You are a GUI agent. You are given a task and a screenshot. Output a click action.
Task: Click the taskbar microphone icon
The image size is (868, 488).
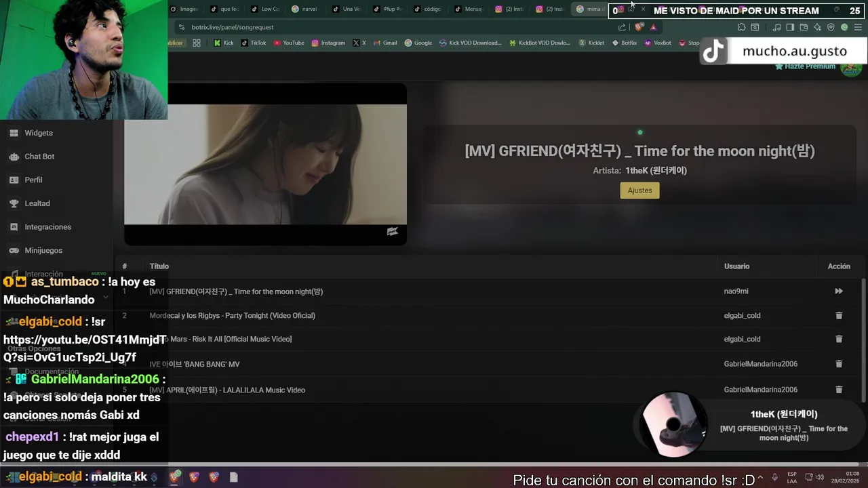click(774, 477)
